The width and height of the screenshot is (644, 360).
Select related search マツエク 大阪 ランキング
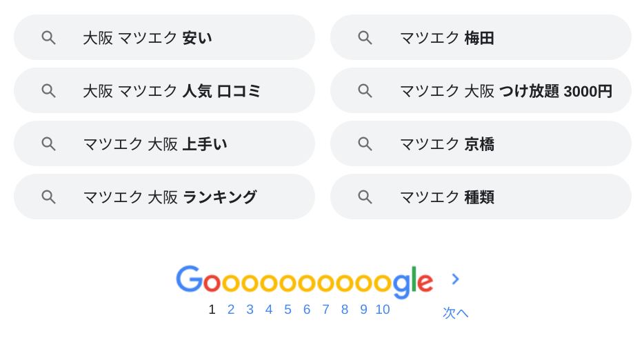click(x=170, y=197)
